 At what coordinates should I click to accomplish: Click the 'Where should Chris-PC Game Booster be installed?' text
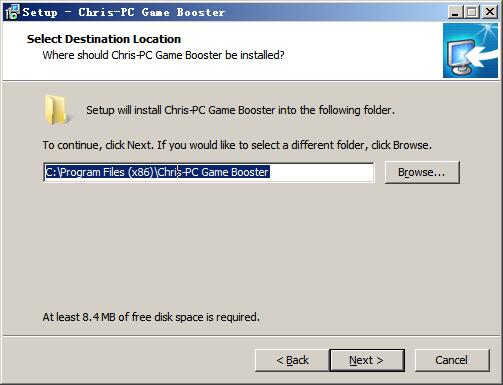click(x=163, y=55)
